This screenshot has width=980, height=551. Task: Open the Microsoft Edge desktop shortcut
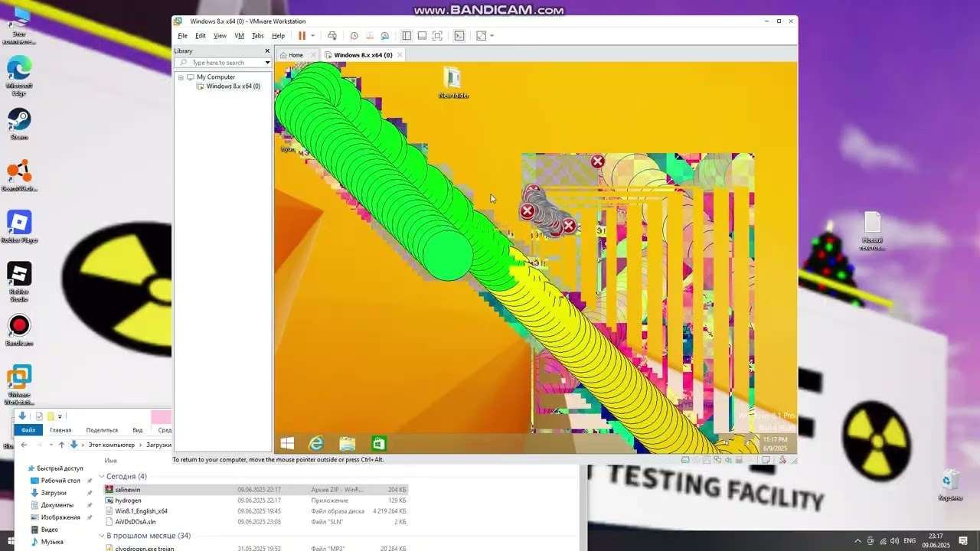[x=19, y=77]
